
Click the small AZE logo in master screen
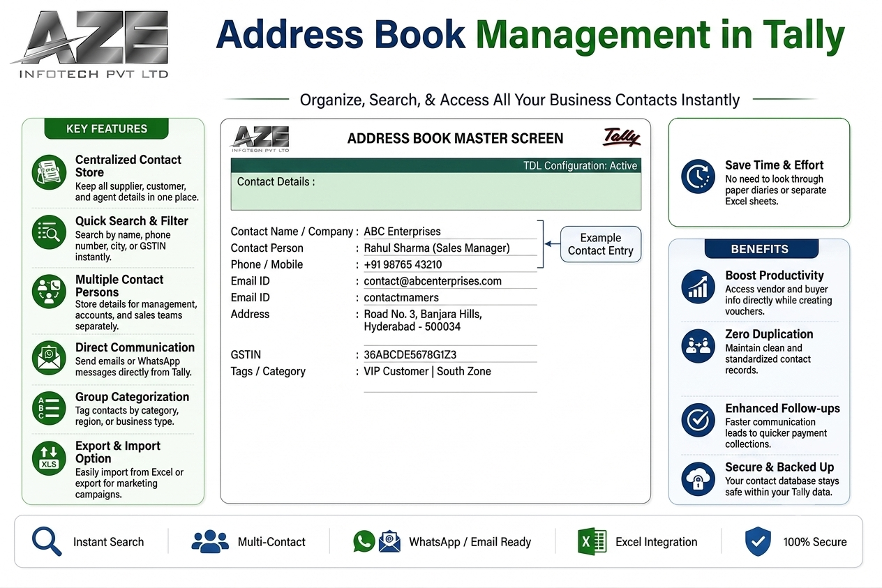[260, 139]
